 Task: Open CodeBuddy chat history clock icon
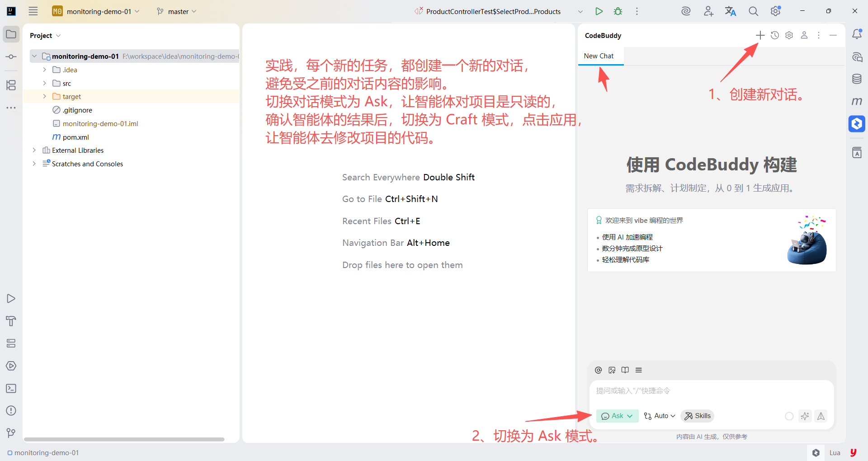[775, 35]
